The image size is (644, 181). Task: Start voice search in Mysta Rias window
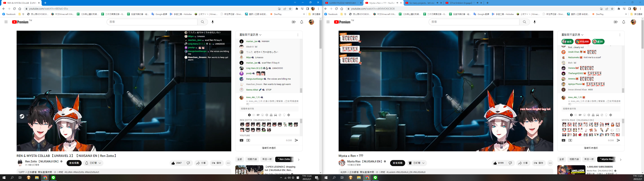click(x=535, y=22)
